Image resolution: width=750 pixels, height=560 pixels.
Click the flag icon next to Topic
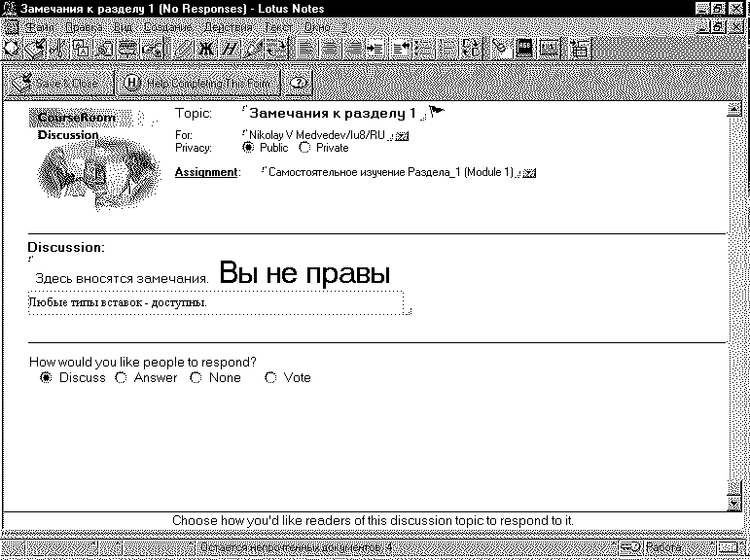(437, 112)
